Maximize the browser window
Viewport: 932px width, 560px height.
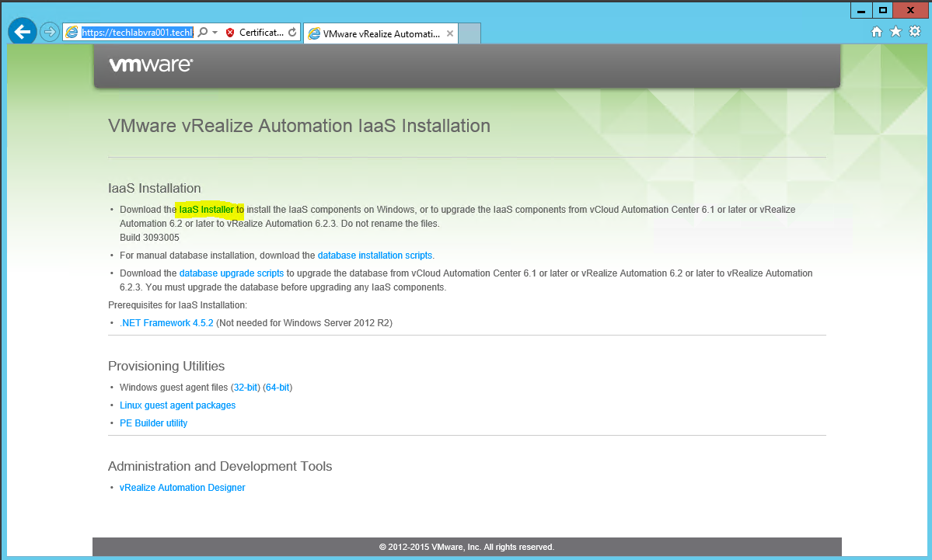point(883,10)
